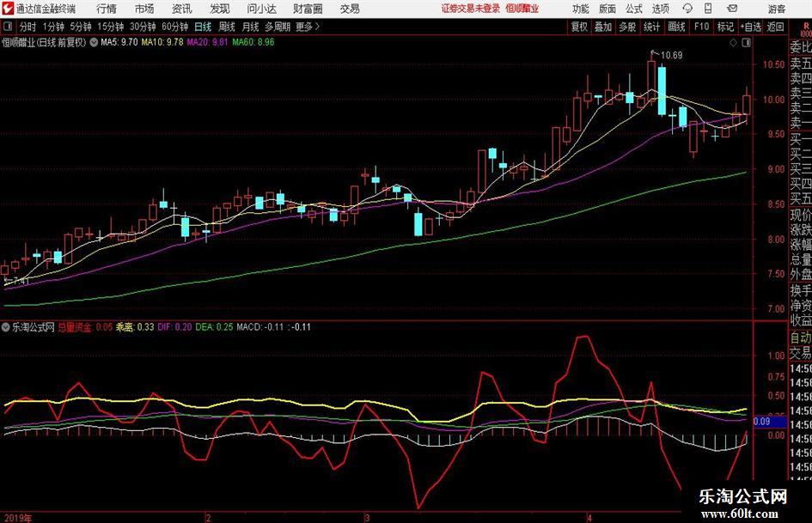Switch to the 周线 weekly tab

click(x=227, y=27)
